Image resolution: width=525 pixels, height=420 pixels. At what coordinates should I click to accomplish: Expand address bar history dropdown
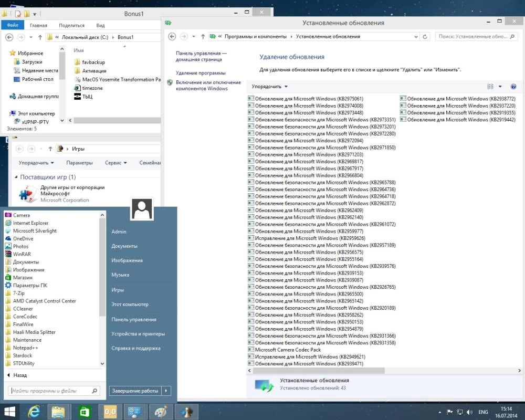coord(416,37)
